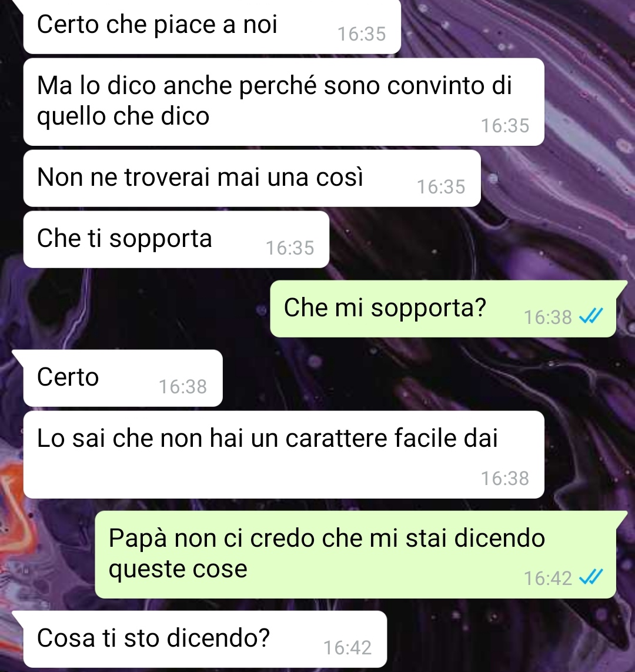Tap the 16:42 timestamp on "Cosa ti sto dicendo?"
This screenshot has width=635, height=672.
[347, 647]
